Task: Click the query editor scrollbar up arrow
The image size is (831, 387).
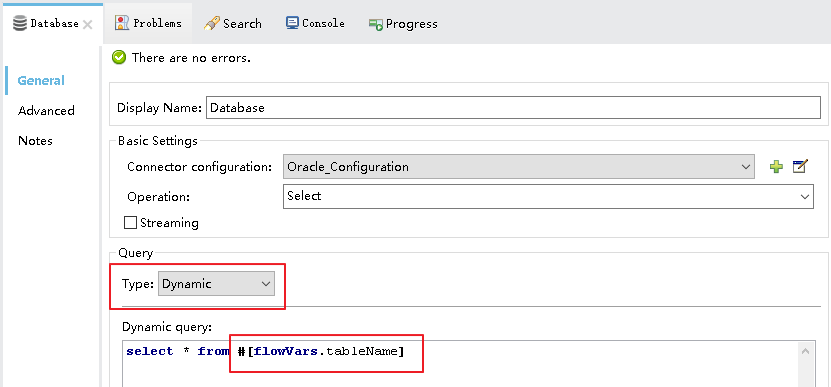Action: tap(806, 351)
